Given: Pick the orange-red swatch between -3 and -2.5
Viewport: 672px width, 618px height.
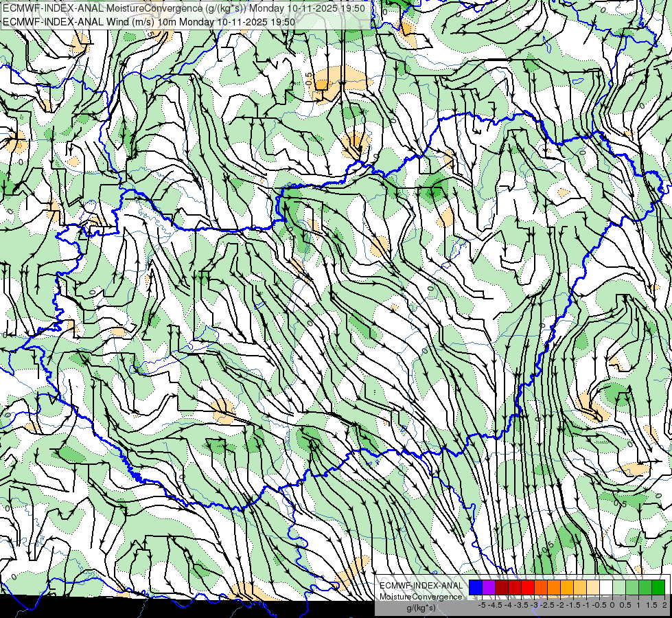Looking at the screenshot, I should 540,588.
